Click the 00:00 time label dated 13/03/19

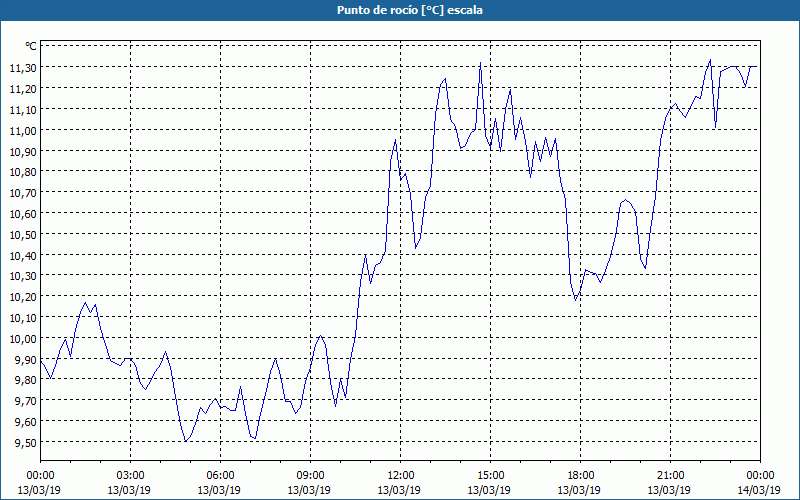click(x=40, y=476)
